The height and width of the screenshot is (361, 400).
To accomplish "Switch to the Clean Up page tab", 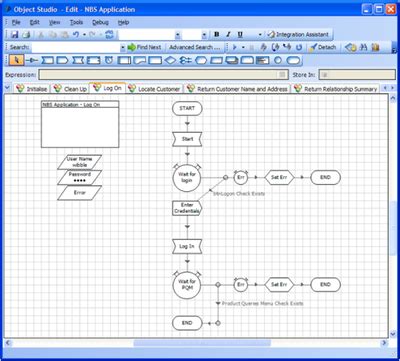I will click(x=70, y=89).
